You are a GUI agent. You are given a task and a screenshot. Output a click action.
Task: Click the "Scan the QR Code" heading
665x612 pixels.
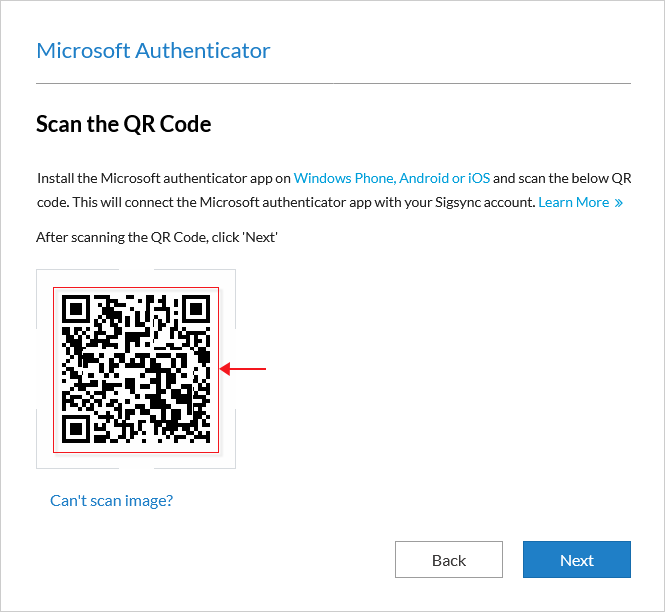(123, 124)
